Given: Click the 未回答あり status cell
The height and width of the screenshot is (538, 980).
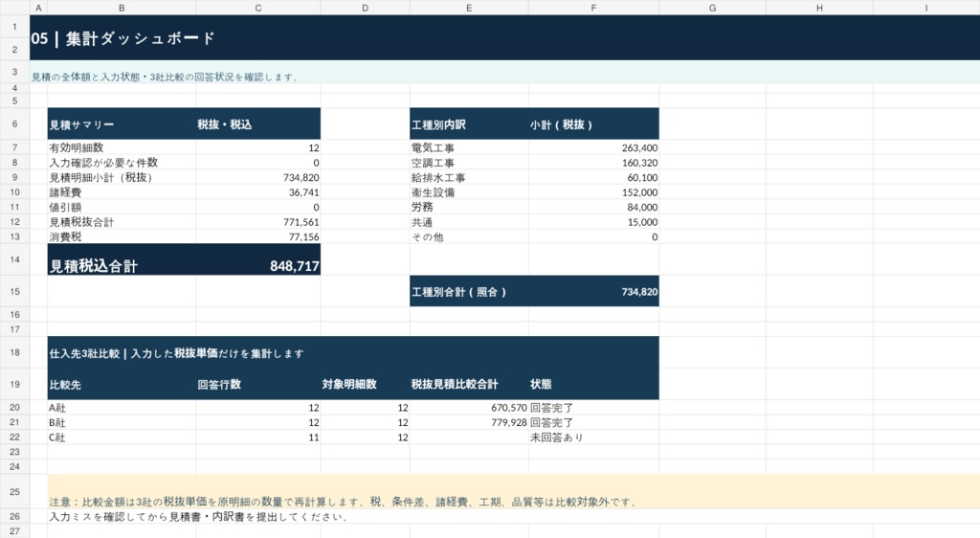Looking at the screenshot, I should (x=593, y=437).
